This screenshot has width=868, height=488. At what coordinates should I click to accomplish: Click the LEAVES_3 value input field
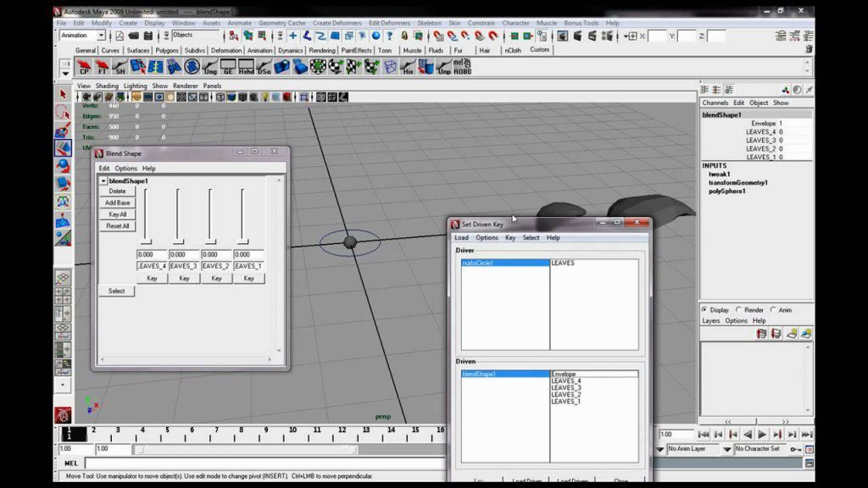[184, 254]
